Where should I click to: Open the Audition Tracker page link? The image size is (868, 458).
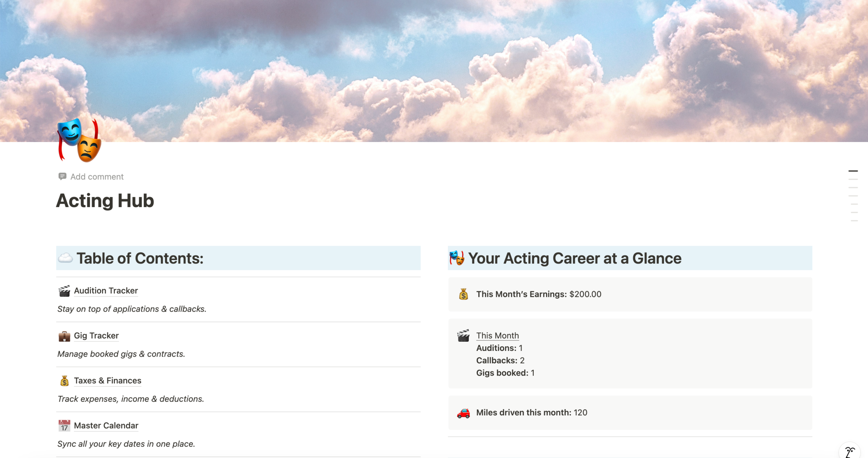click(x=106, y=291)
